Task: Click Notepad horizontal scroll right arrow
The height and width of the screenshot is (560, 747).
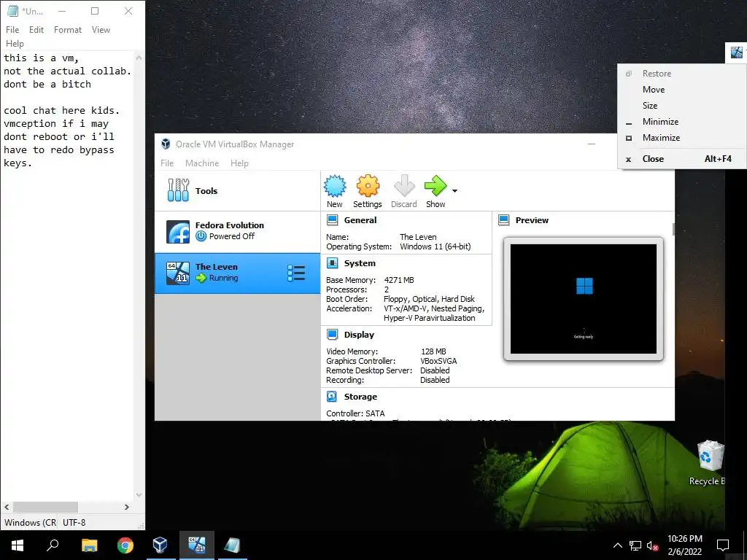Action: [x=127, y=507]
